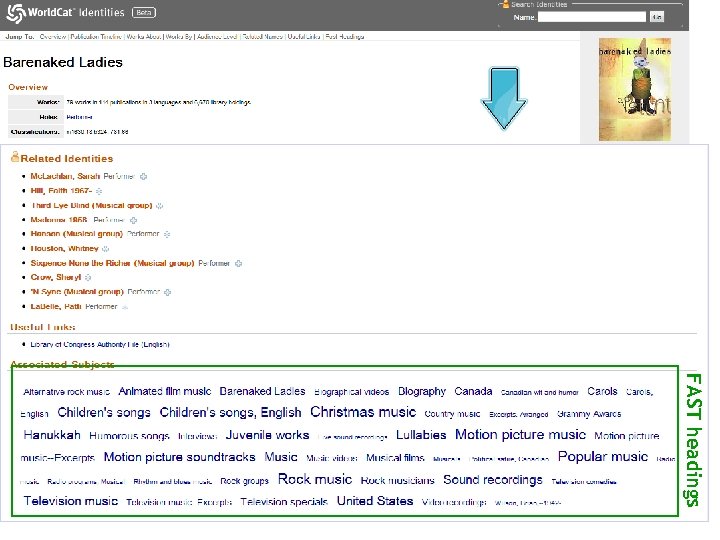Expand plus icon next to 'N Sync
The height and width of the screenshot is (540, 720).
(x=167, y=292)
